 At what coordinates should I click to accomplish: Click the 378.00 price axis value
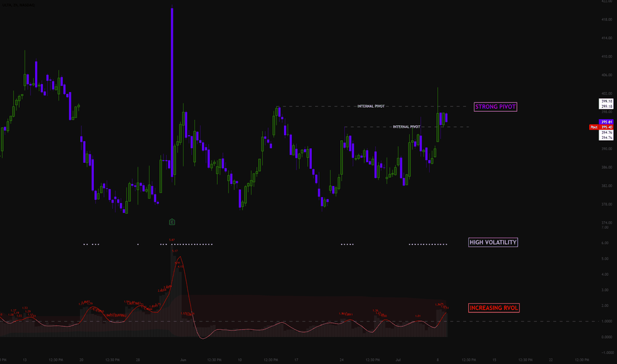coord(607,205)
